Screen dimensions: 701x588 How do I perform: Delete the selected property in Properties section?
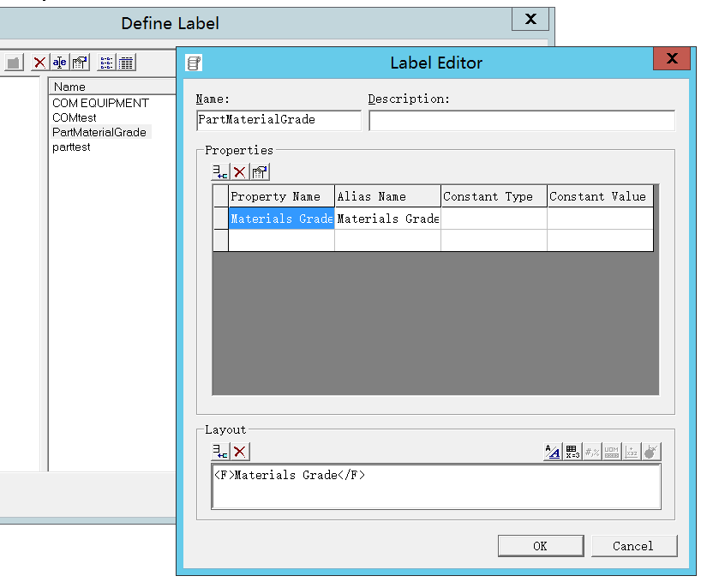point(240,172)
